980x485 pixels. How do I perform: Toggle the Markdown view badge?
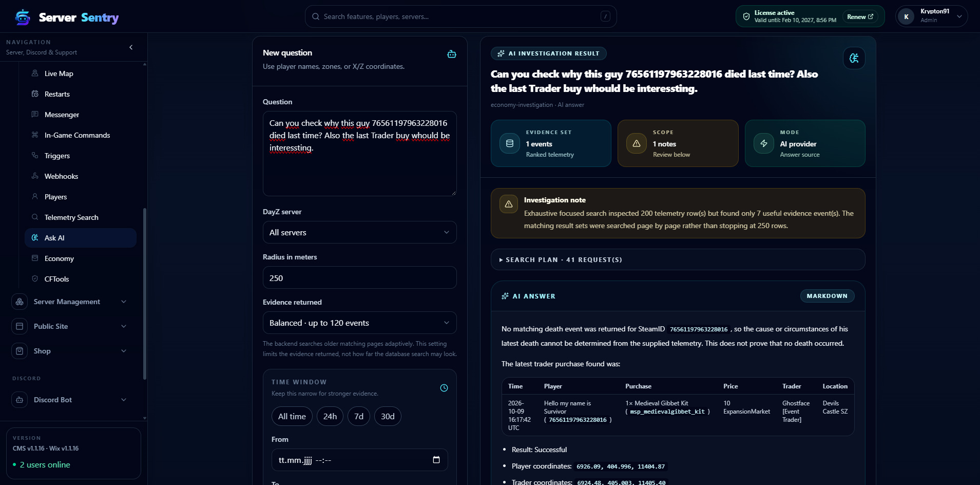point(827,296)
